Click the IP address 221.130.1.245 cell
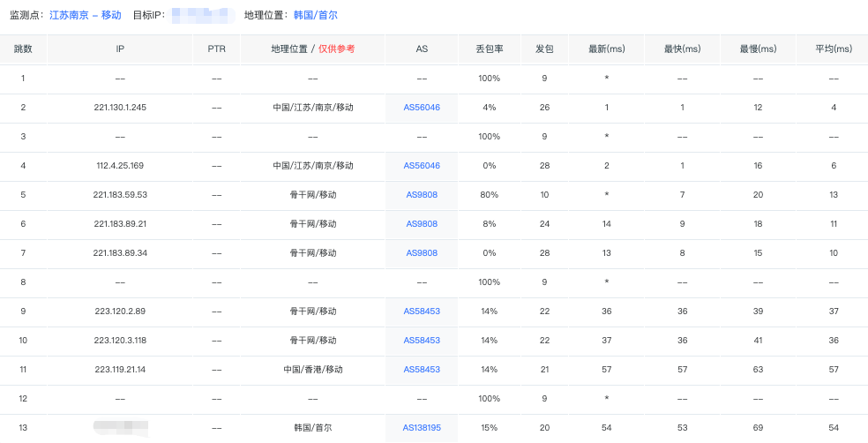Screen dimensions: 868x443 click(x=120, y=107)
